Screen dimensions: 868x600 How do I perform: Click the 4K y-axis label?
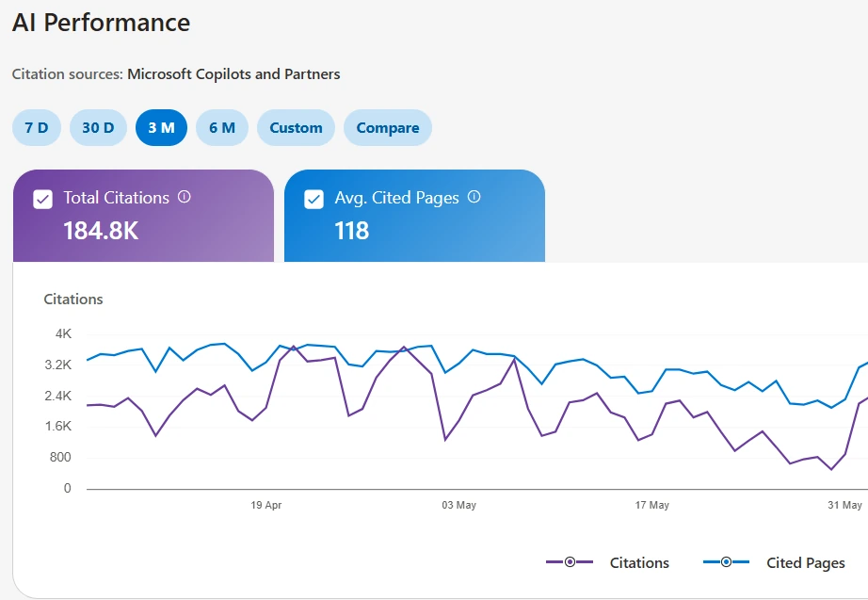(x=63, y=334)
